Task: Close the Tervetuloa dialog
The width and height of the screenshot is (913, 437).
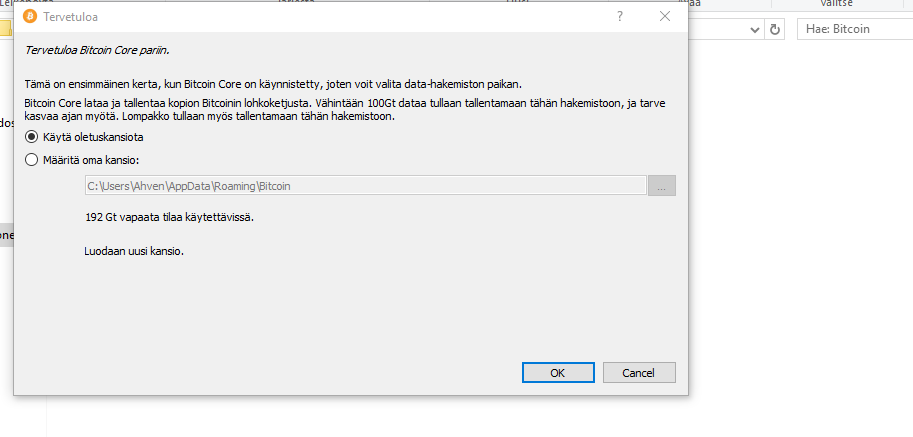Action: tap(665, 16)
